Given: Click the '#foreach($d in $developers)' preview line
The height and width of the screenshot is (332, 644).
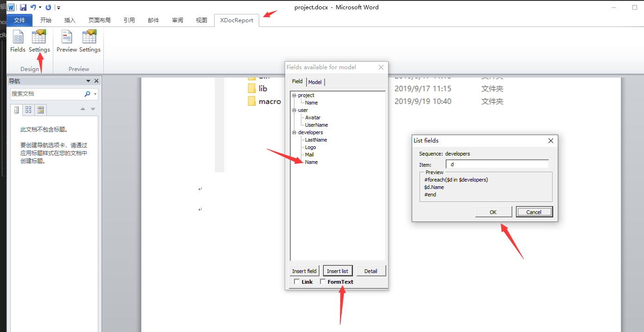Looking at the screenshot, I should tap(456, 180).
